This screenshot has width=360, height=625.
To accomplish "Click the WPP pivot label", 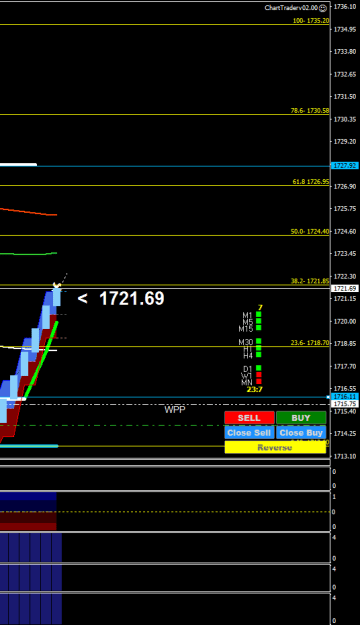I will click(x=175, y=409).
